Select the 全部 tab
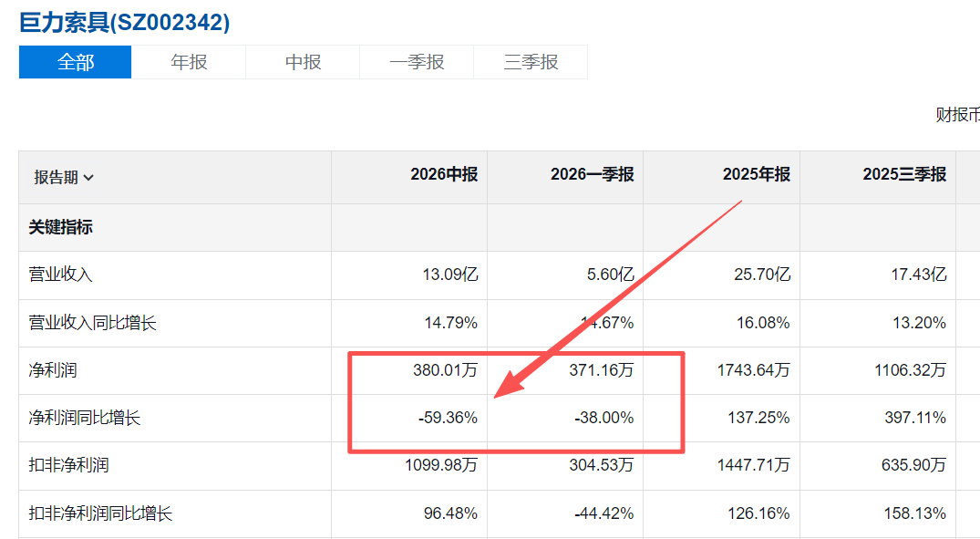Screen dimensions: 980x539 click(x=75, y=62)
